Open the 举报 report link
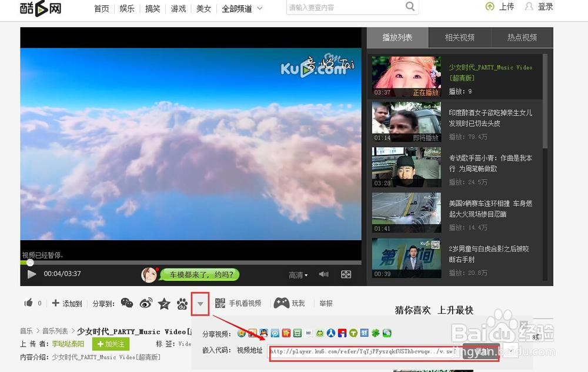Screen dimensions: 588x372 pyautogui.click(x=326, y=303)
